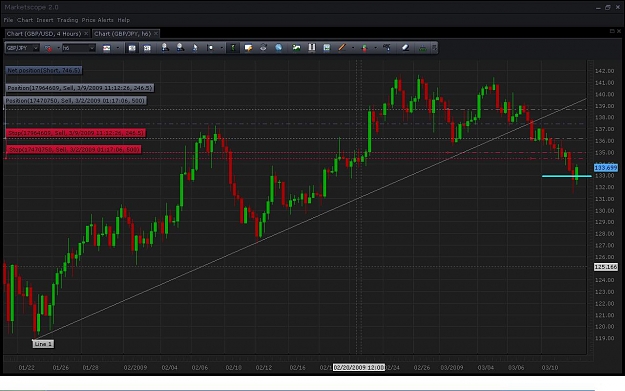Screen dimensions: 625x391
Task: Expand the order icon dropdown arrow
Action: click(375, 48)
